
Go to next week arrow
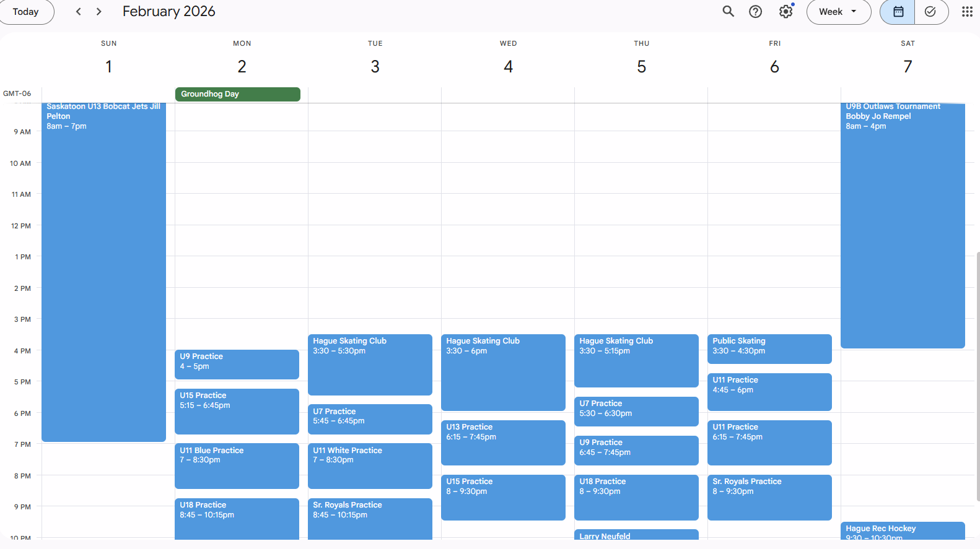point(98,12)
